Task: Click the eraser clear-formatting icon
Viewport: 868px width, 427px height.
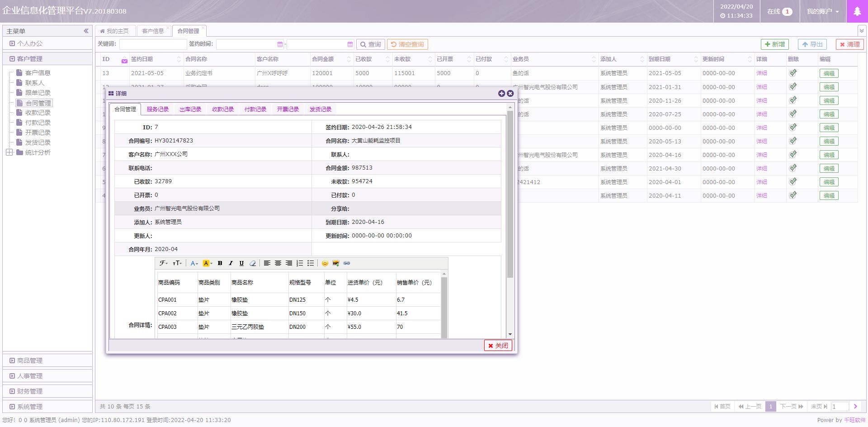Action: (253, 263)
